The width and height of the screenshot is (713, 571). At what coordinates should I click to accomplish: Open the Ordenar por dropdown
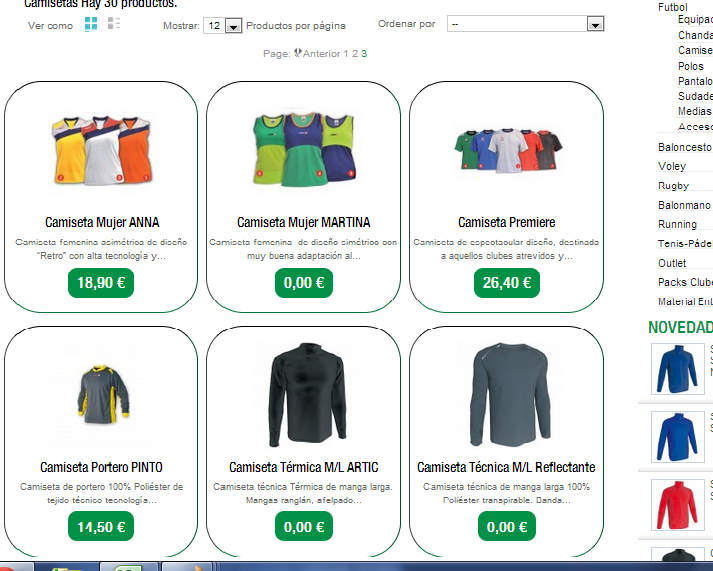525,24
